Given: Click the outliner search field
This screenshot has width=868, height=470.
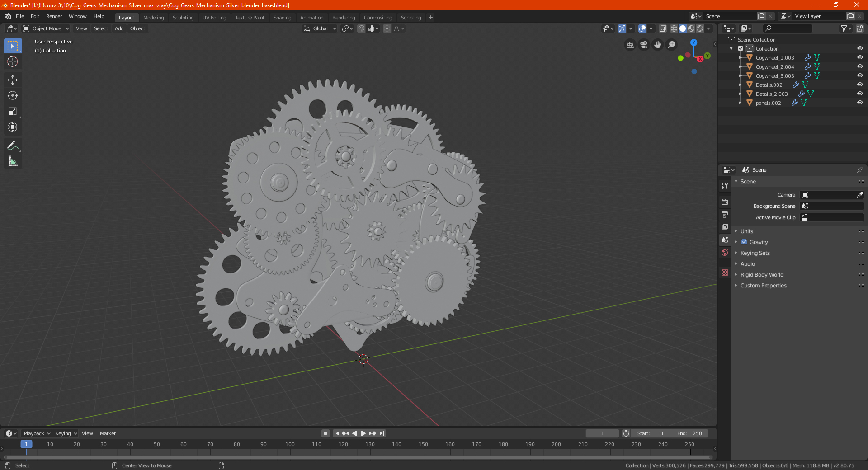Looking at the screenshot, I should click(788, 28).
